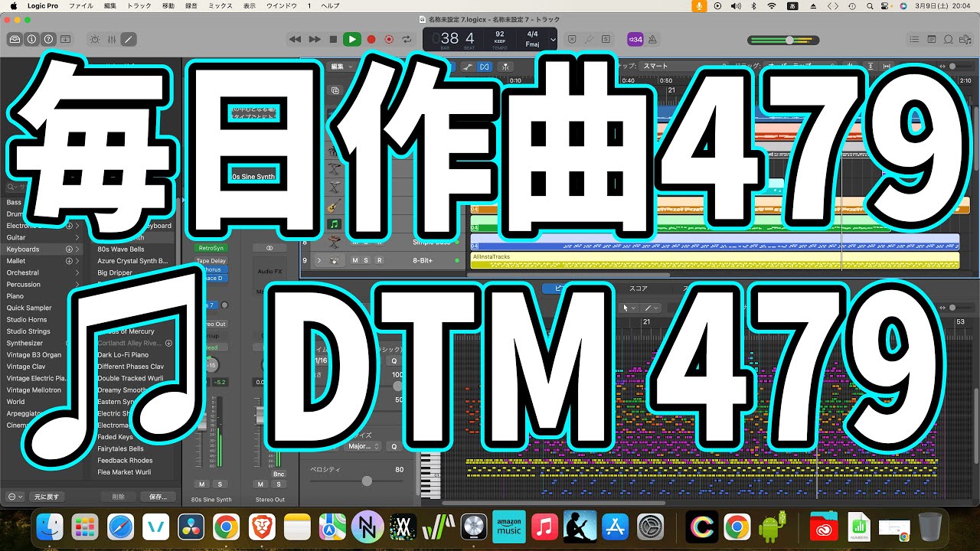The image size is (980, 551).
Task: Select the pointer tool in piano roll
Action: point(628,308)
